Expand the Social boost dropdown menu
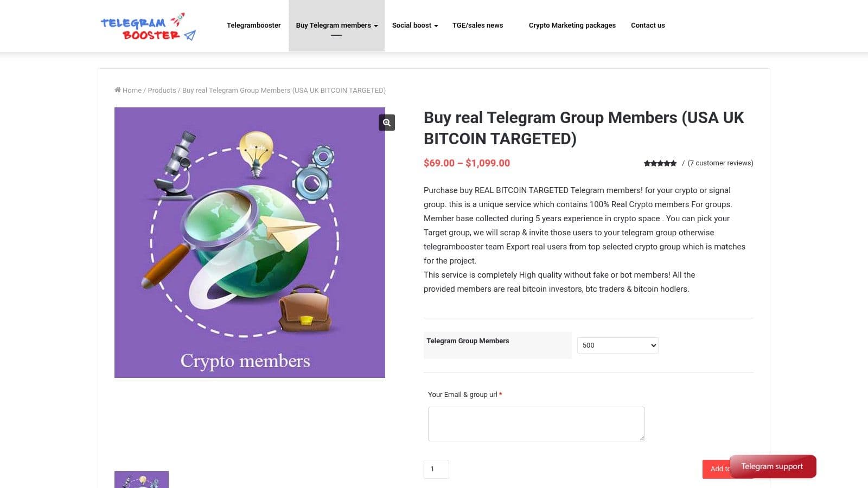The image size is (868, 488). (x=415, y=25)
